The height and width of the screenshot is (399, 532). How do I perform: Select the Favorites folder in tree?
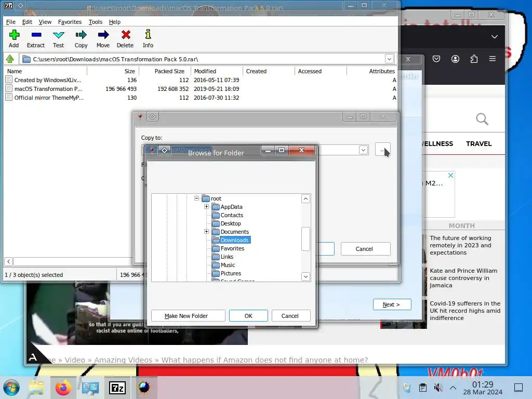[228, 248]
